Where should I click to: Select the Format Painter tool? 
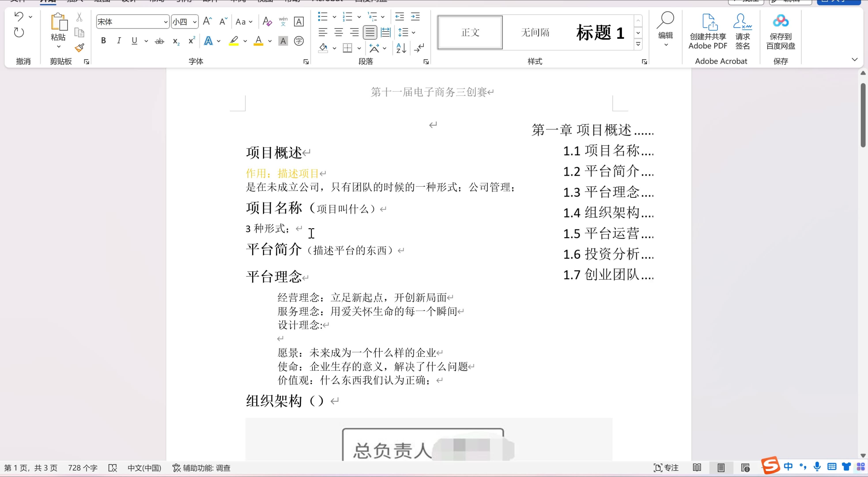click(79, 48)
